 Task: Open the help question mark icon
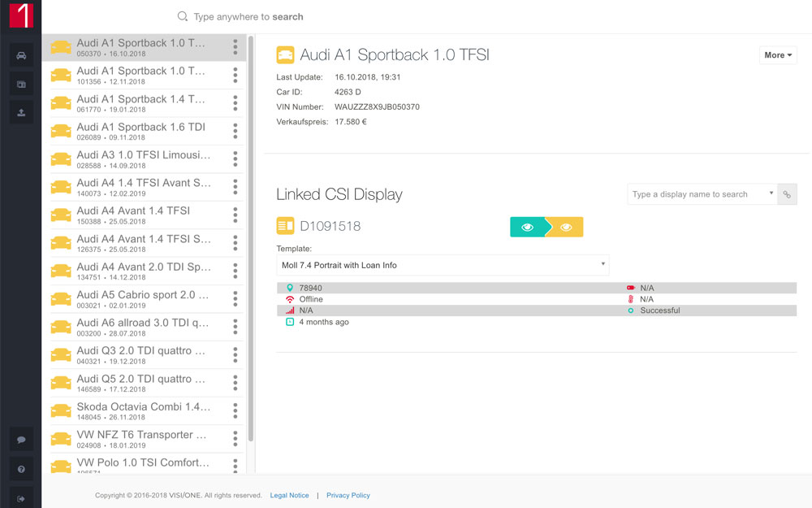(21, 469)
